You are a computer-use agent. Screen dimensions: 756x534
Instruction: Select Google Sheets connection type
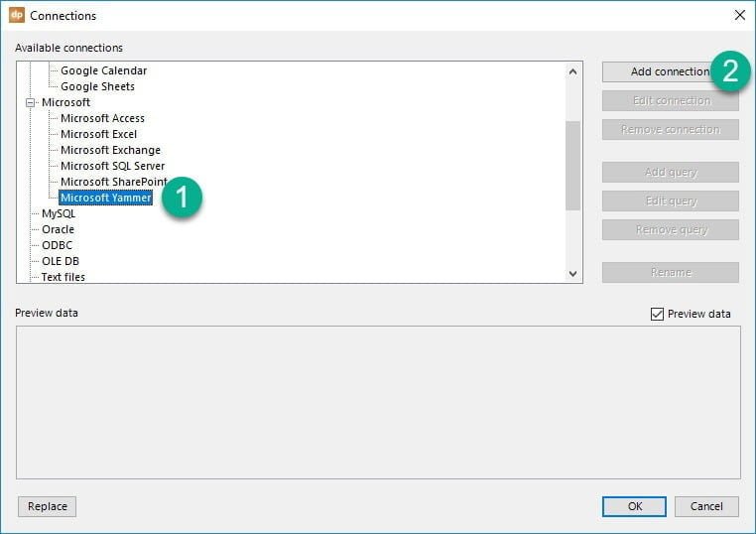pyautogui.click(x=97, y=86)
